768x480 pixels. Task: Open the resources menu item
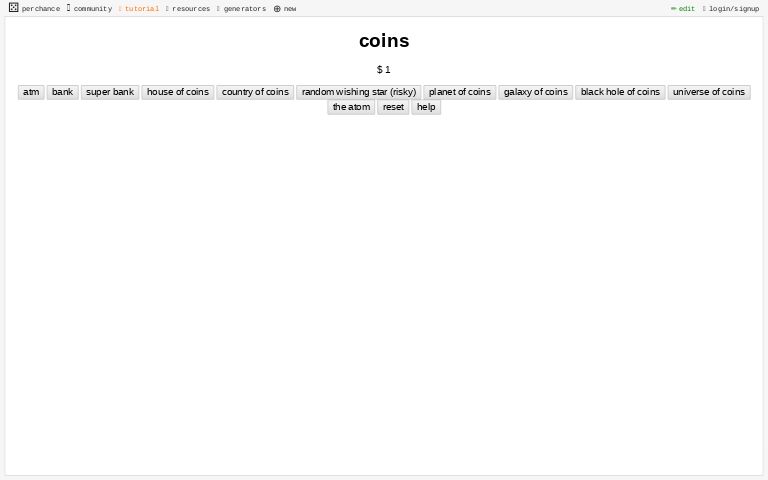[x=191, y=9]
